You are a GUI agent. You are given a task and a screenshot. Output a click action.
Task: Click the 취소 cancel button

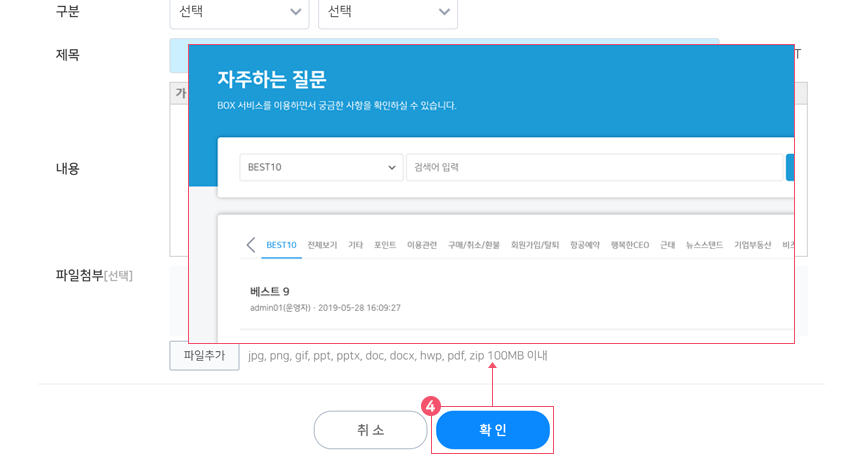(370, 430)
